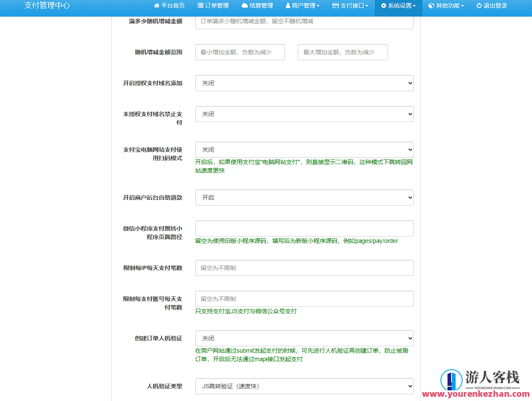
Task: Open the 开启商户后台自助退款 dropdown
Action: coord(304,198)
